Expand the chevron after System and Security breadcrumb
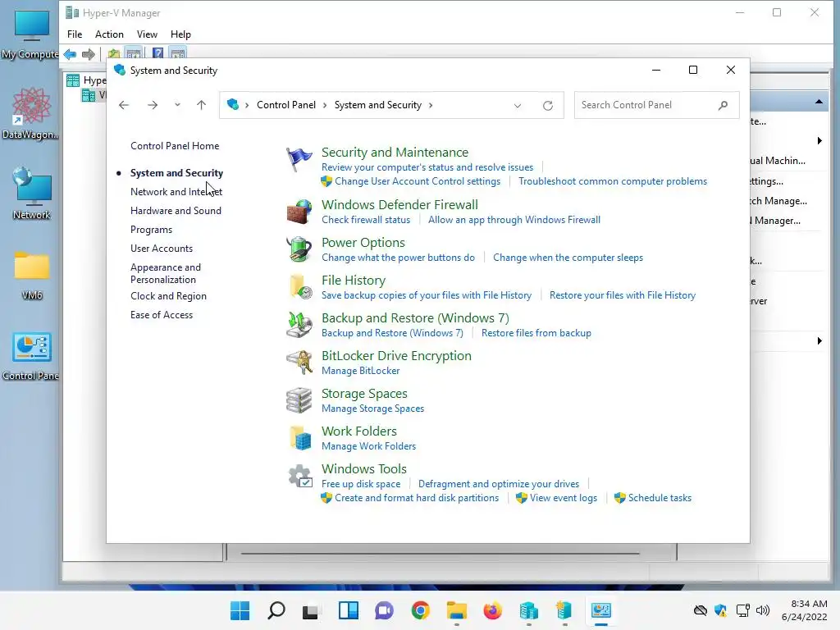Image resolution: width=840 pixels, height=630 pixels. point(431,105)
